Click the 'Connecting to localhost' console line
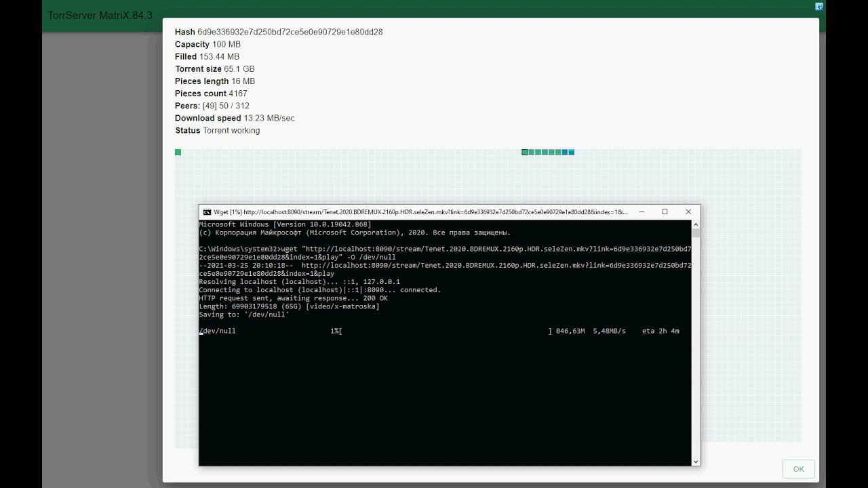The height and width of the screenshot is (488, 868). (x=319, y=289)
